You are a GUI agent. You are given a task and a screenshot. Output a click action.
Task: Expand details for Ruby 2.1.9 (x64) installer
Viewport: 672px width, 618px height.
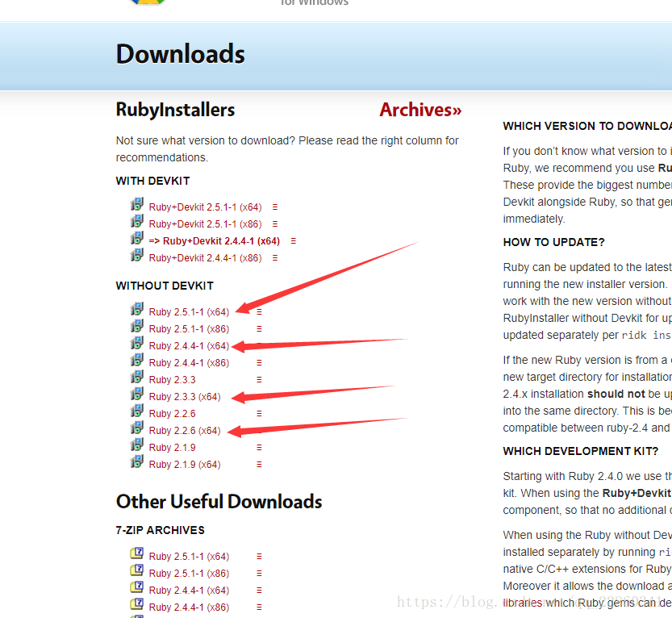click(x=259, y=465)
